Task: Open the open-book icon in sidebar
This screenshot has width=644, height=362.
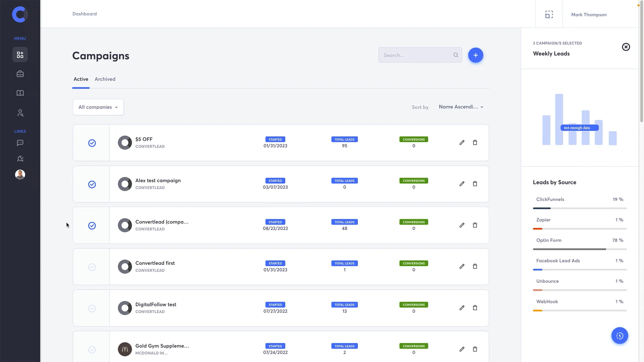Action: point(20,93)
